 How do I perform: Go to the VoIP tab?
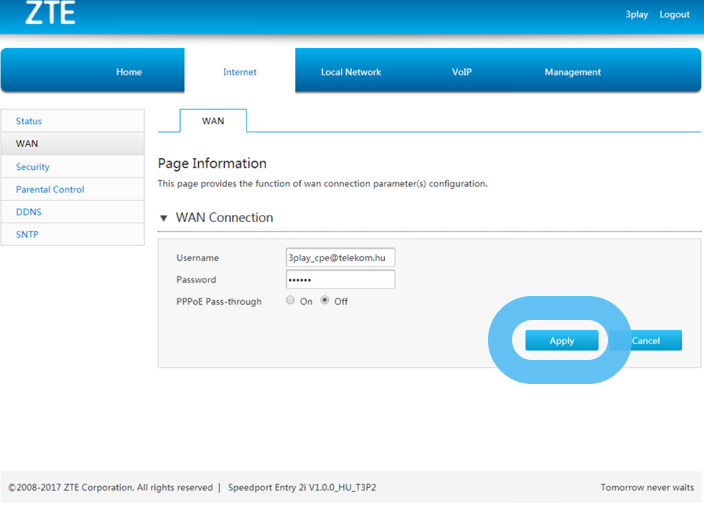[461, 72]
